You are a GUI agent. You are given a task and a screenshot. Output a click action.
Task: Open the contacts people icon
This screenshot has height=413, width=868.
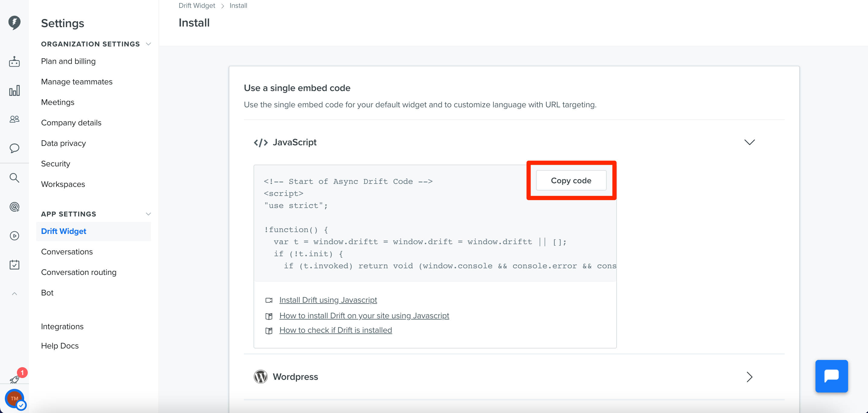tap(14, 119)
